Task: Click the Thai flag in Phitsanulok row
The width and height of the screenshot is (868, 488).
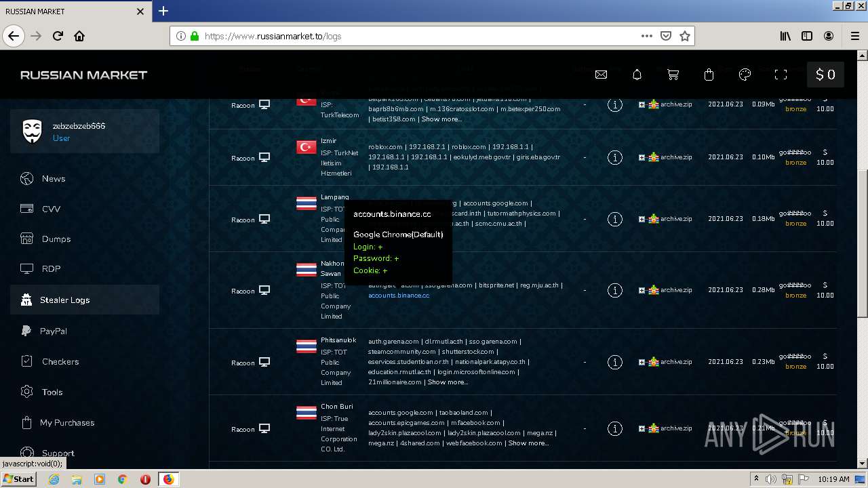Action: coord(307,346)
